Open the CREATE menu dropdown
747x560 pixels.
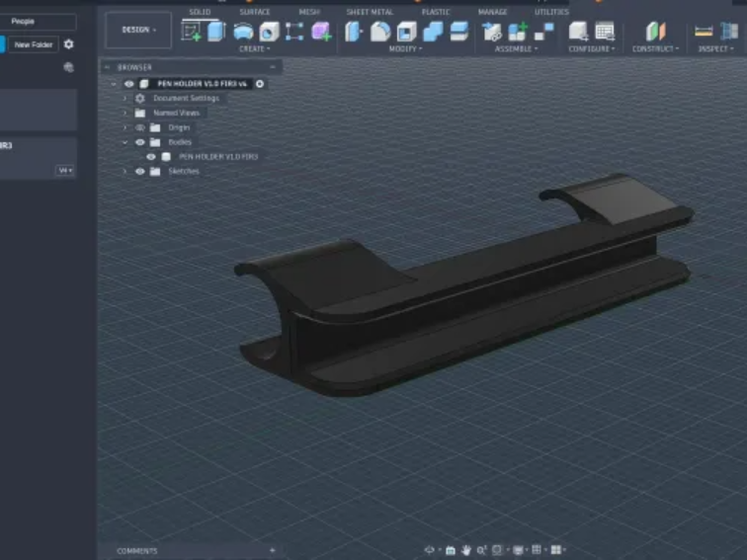[x=254, y=48]
